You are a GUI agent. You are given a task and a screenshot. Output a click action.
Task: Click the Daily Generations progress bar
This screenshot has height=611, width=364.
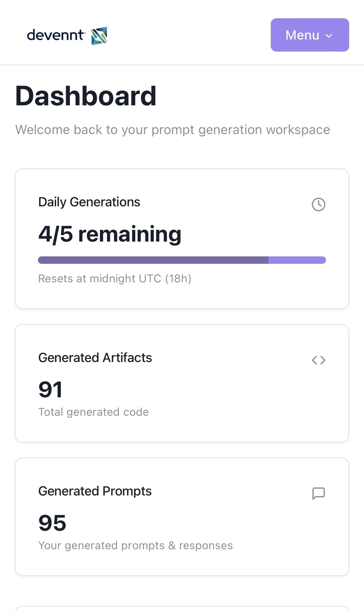coord(182,260)
